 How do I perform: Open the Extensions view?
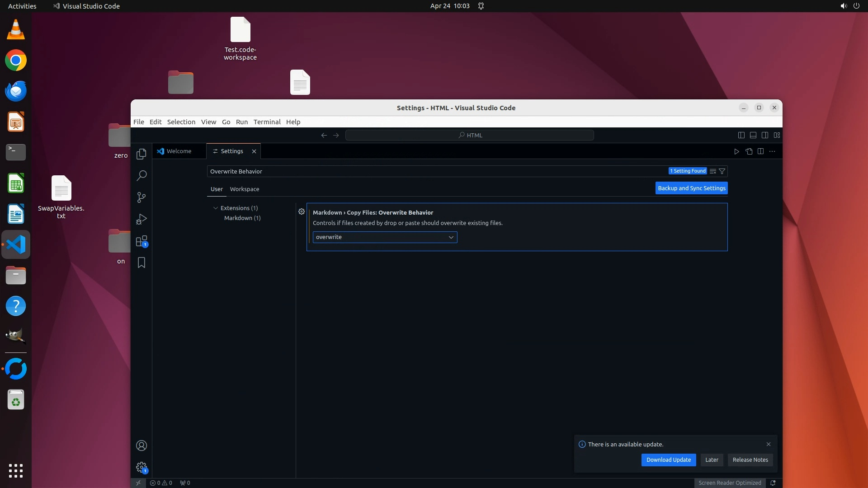pos(142,241)
